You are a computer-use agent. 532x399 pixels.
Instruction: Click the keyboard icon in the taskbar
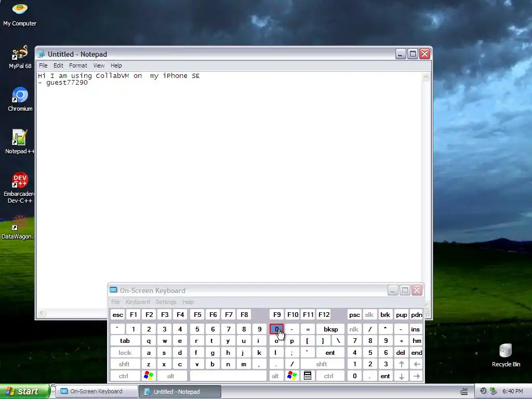tap(464, 392)
